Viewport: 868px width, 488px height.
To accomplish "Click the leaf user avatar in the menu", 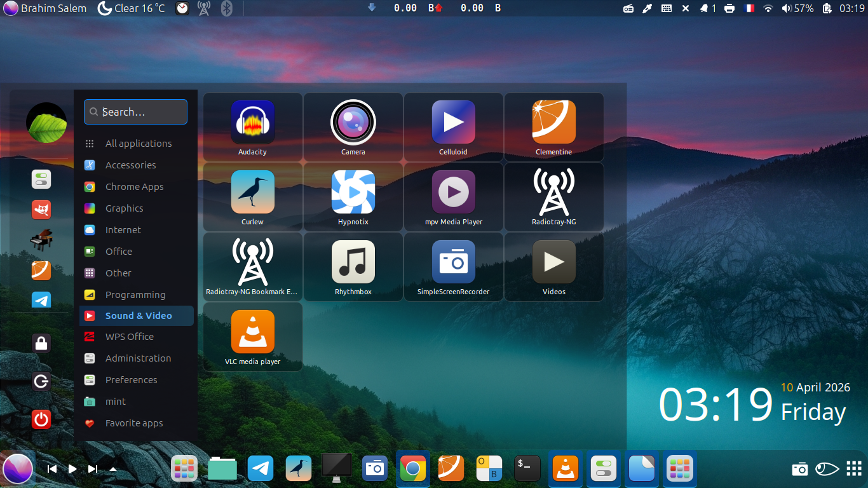I will pos(46,123).
